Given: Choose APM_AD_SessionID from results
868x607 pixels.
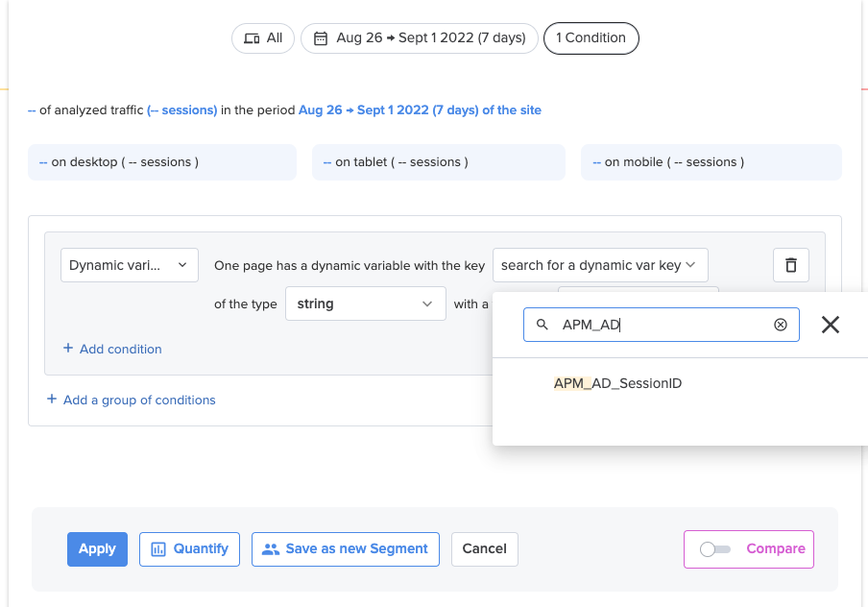Looking at the screenshot, I should 617,383.
